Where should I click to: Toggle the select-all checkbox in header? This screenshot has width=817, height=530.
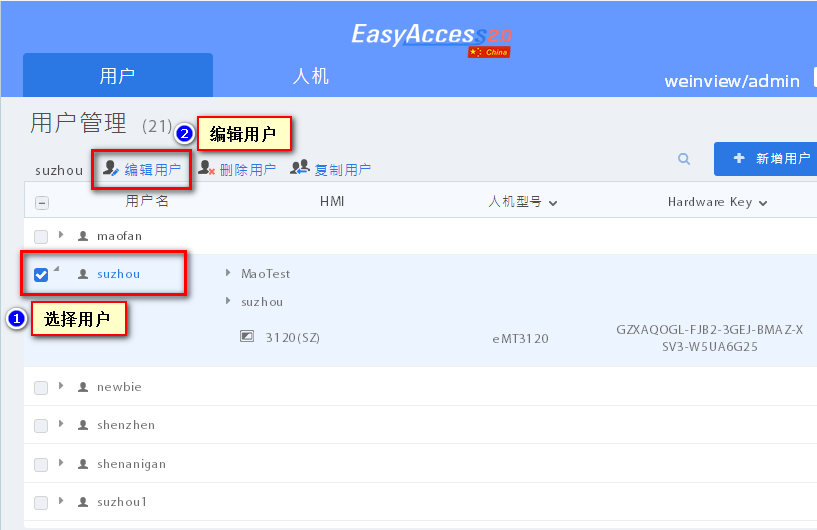coord(41,203)
